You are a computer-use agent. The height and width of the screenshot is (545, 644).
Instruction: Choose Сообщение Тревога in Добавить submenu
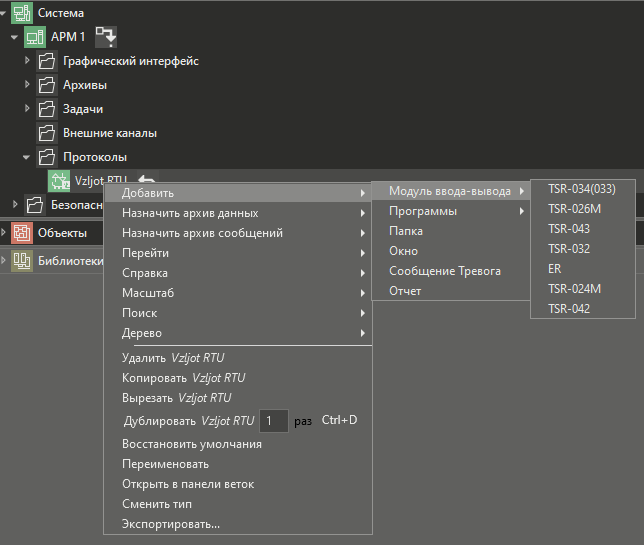click(x=445, y=271)
